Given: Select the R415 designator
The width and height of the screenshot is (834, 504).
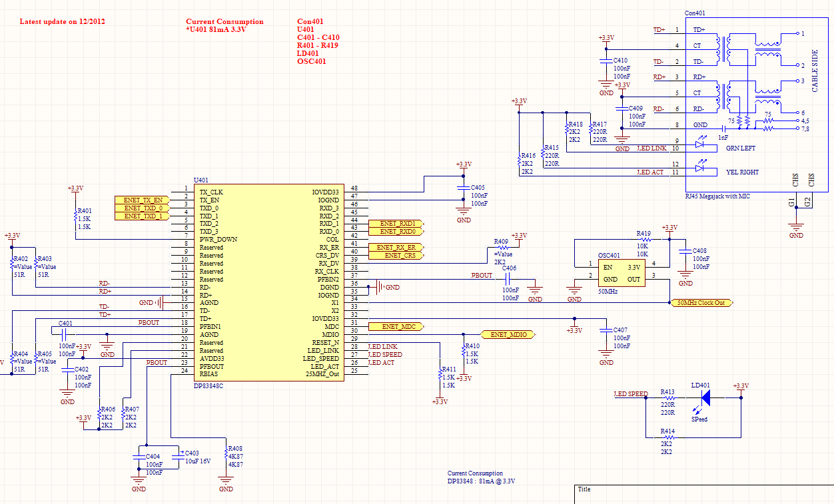Looking at the screenshot, I should pyautogui.click(x=552, y=148).
